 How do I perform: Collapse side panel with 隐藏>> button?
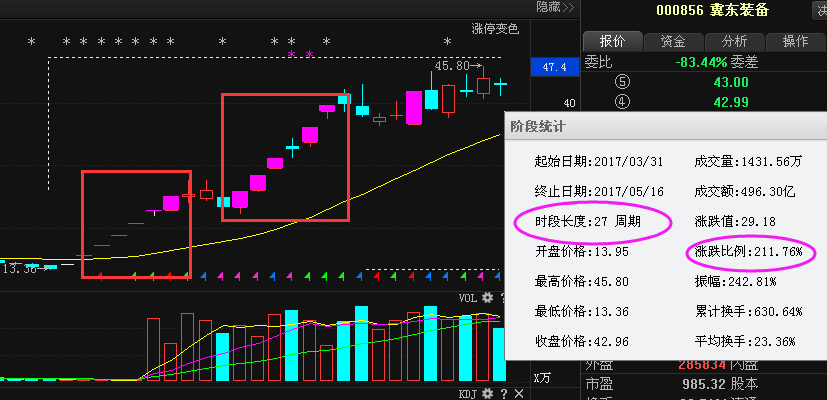pos(555,7)
